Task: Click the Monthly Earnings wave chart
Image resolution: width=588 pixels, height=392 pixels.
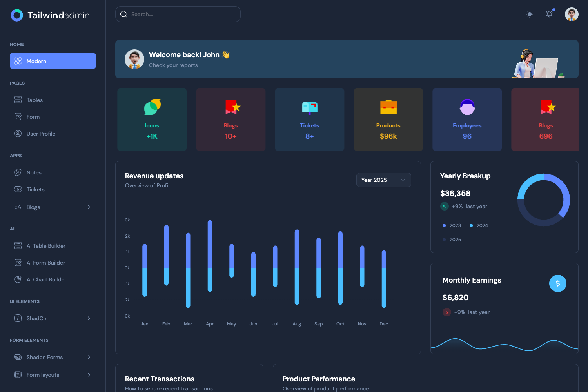Action: pos(505,345)
